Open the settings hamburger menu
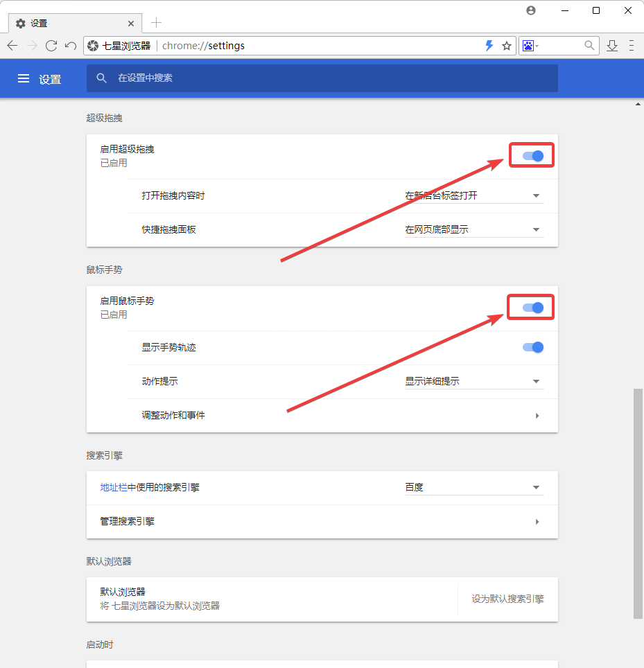Screen dimensions: 644x668 pyautogui.click(x=24, y=78)
